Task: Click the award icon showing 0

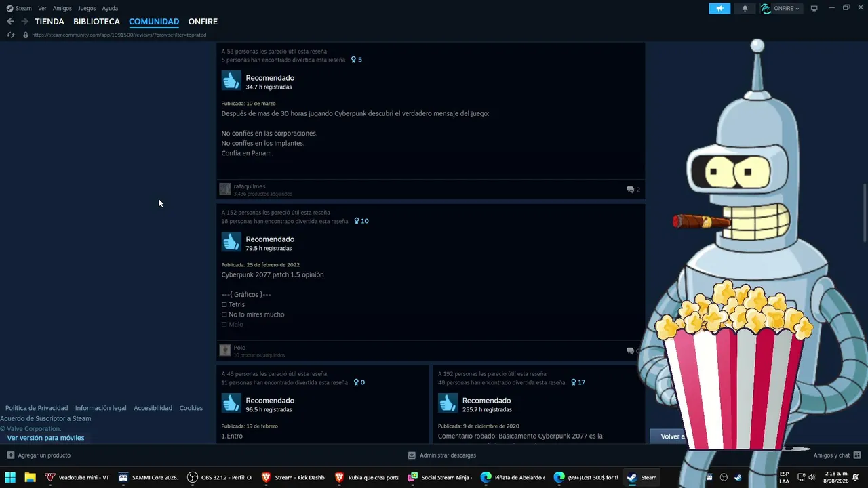Action: point(356,382)
